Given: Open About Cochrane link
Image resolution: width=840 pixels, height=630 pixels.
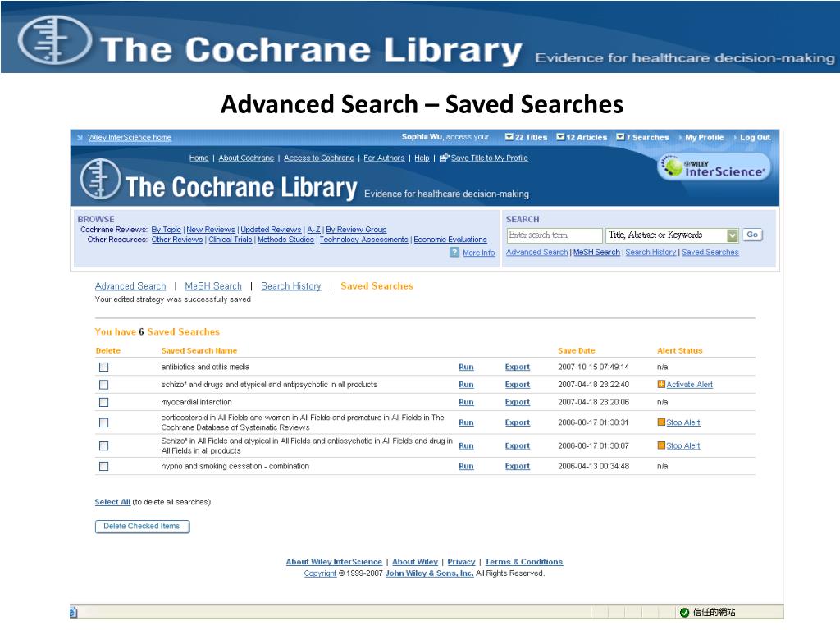Looking at the screenshot, I should click(x=246, y=157).
